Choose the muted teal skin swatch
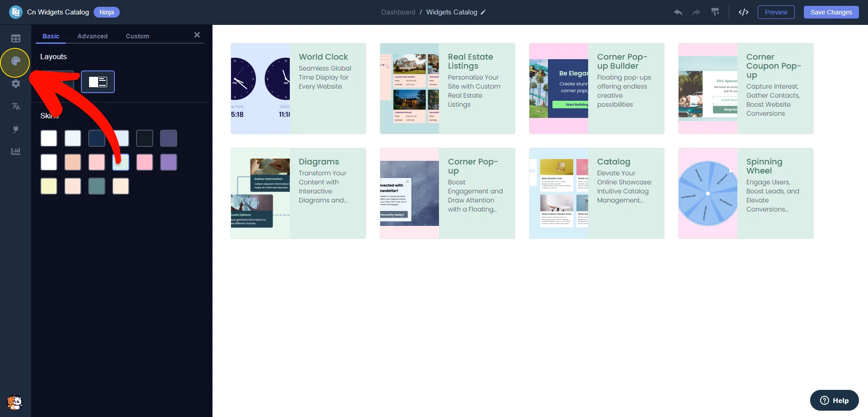This screenshot has height=417, width=868. click(97, 186)
